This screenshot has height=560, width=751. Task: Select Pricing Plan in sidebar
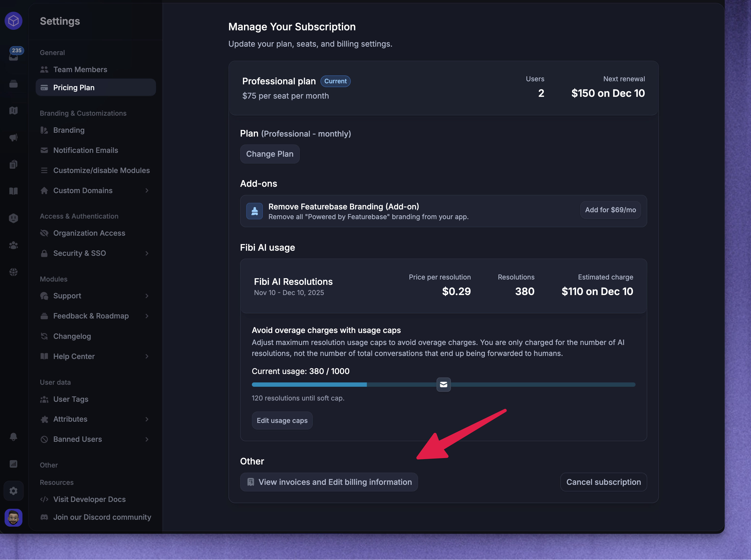96,87
